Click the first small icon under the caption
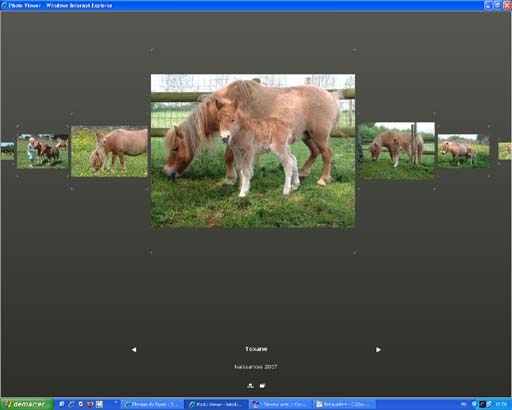 (x=250, y=386)
